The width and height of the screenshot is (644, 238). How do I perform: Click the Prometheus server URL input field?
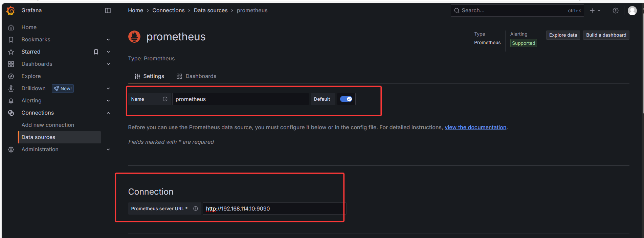pyautogui.click(x=274, y=209)
